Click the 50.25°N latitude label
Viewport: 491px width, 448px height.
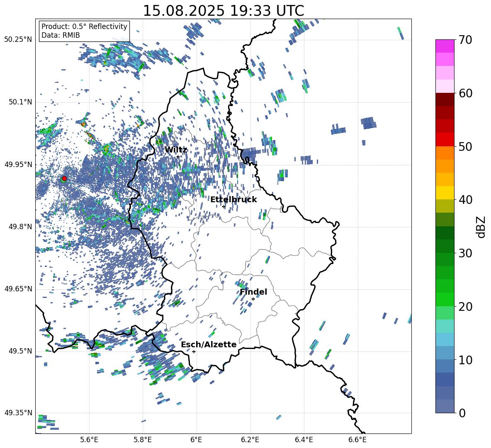[x=18, y=40]
